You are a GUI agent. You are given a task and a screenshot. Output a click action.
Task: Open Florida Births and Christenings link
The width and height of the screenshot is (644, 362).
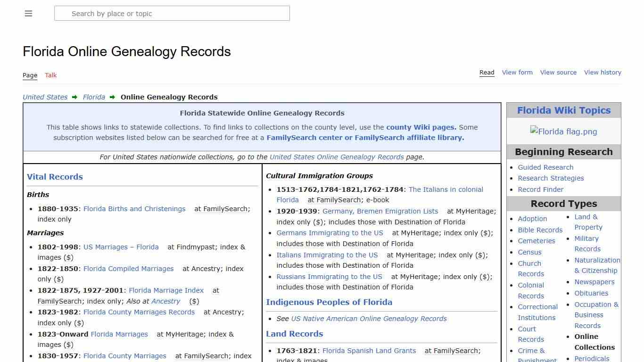pyautogui.click(x=134, y=209)
